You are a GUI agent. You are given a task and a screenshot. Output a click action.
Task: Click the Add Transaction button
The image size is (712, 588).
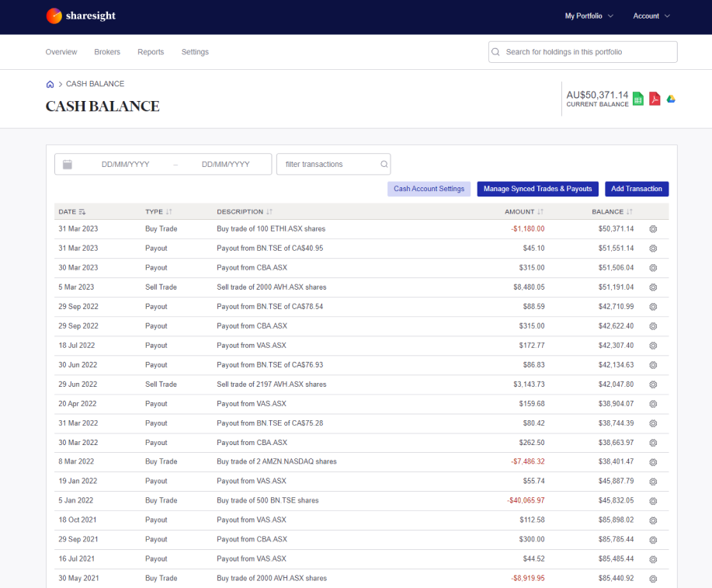pos(636,189)
